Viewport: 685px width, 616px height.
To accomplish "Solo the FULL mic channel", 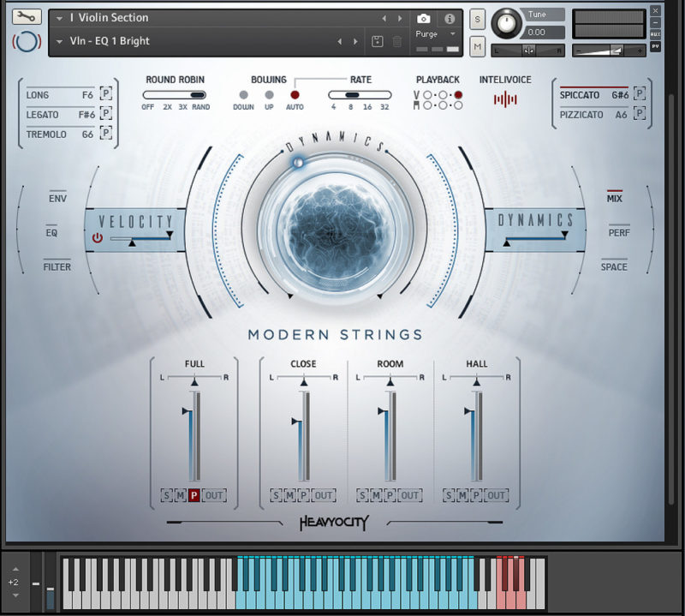I will point(166,495).
